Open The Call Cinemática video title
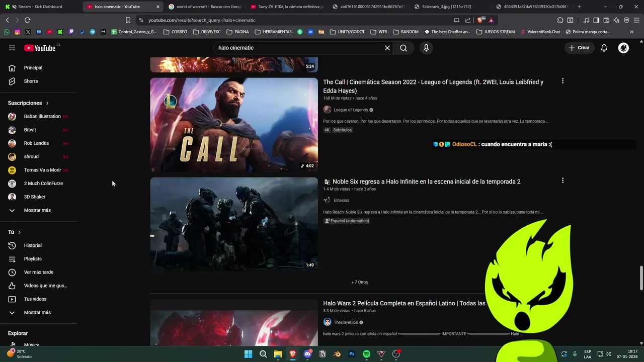This screenshot has width=644, height=362. click(x=433, y=86)
